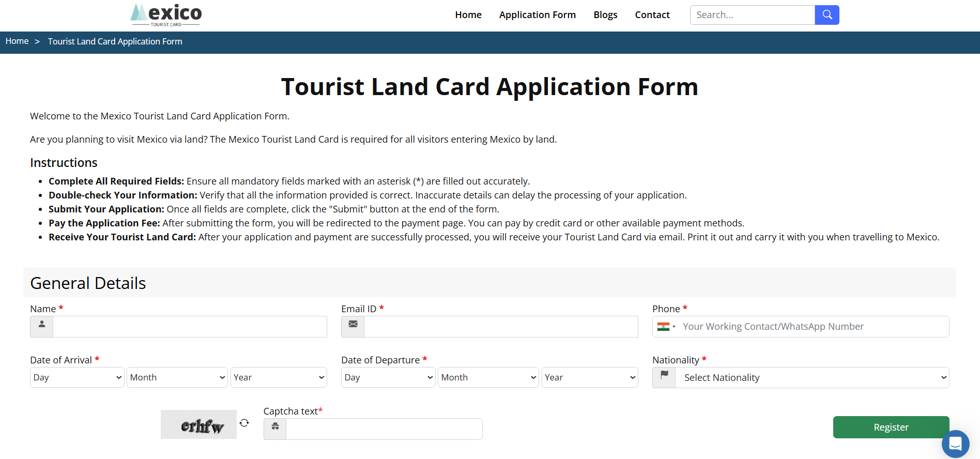Click the Home breadcrumb link
This screenshot has width=980, height=459.
pos(17,41)
